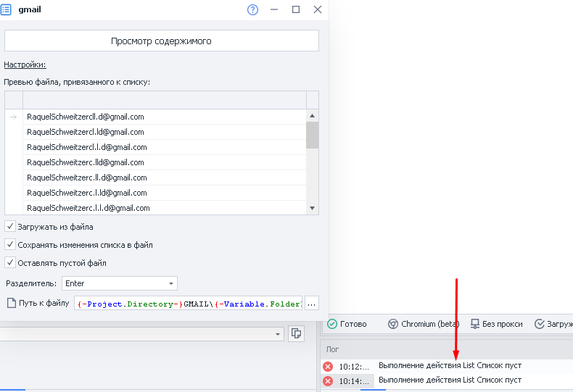Image resolution: width=573 pixels, height=392 pixels.
Task: Click the 10:12 log message Список пуст
Action: tap(450, 365)
